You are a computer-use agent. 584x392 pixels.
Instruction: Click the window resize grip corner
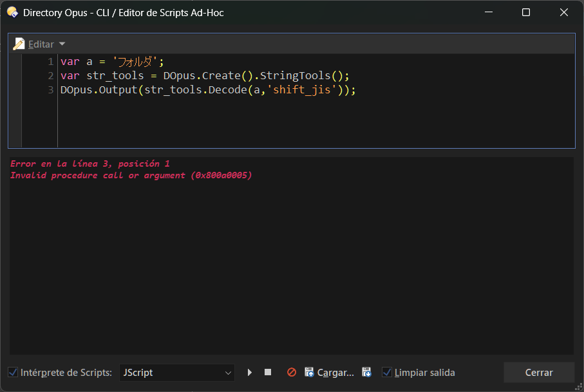click(578, 387)
